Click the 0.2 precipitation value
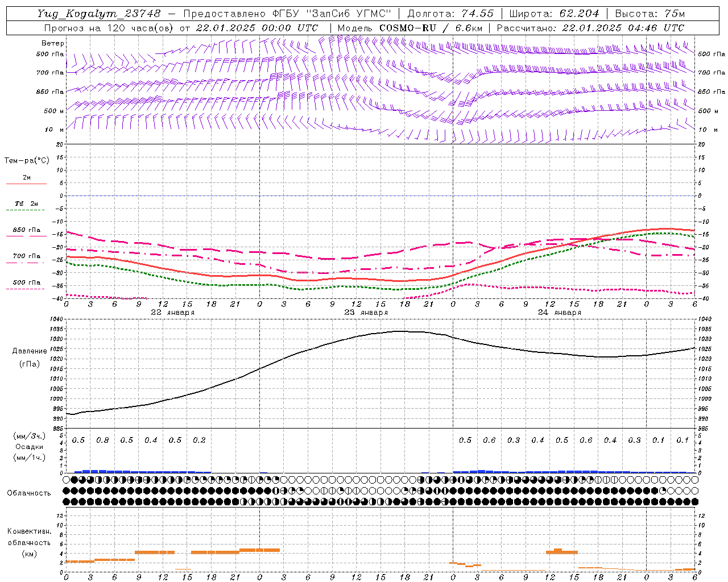Screen dimensions: 728x582 click(199, 440)
